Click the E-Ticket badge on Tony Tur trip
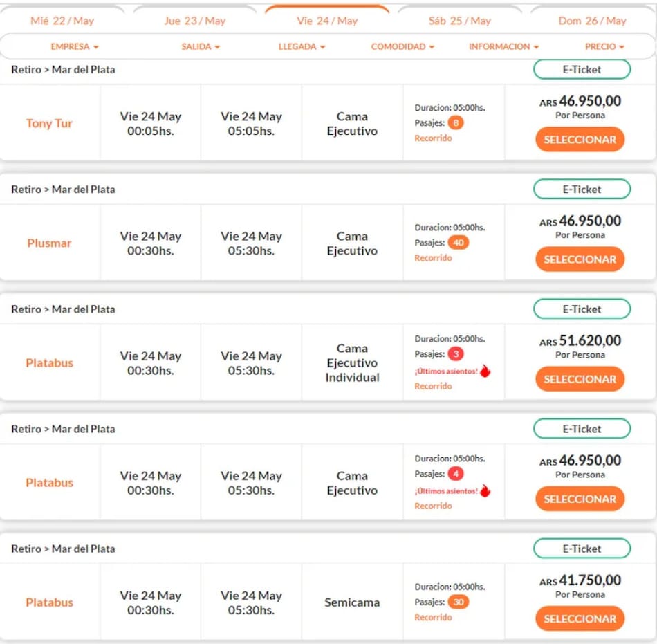This screenshot has height=644, width=657. (582, 69)
